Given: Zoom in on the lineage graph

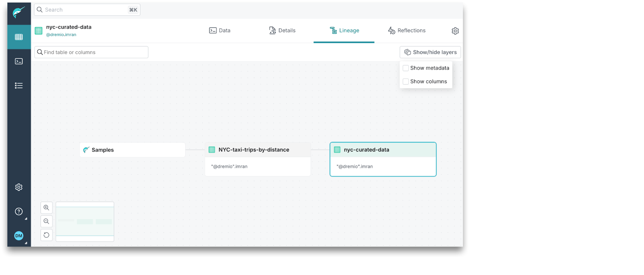Looking at the screenshot, I should pyautogui.click(x=47, y=208).
